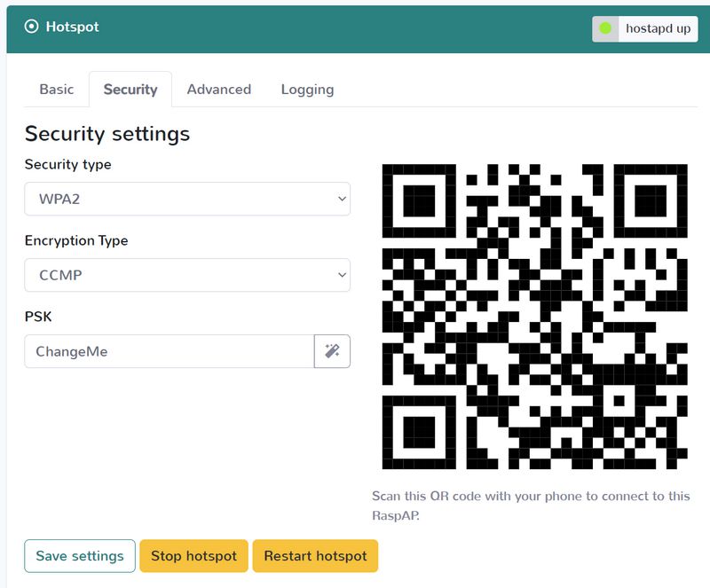Stop the hotspot
The image size is (710, 588).
coord(193,556)
